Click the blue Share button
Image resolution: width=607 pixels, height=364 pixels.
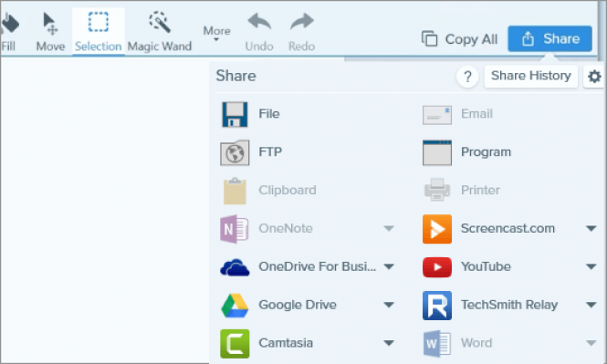549,38
